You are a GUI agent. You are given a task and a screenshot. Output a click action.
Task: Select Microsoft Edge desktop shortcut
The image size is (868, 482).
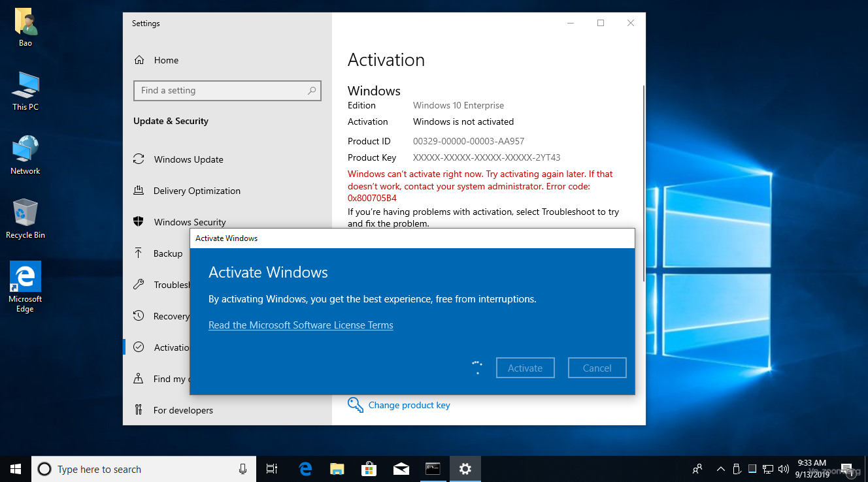25,287
